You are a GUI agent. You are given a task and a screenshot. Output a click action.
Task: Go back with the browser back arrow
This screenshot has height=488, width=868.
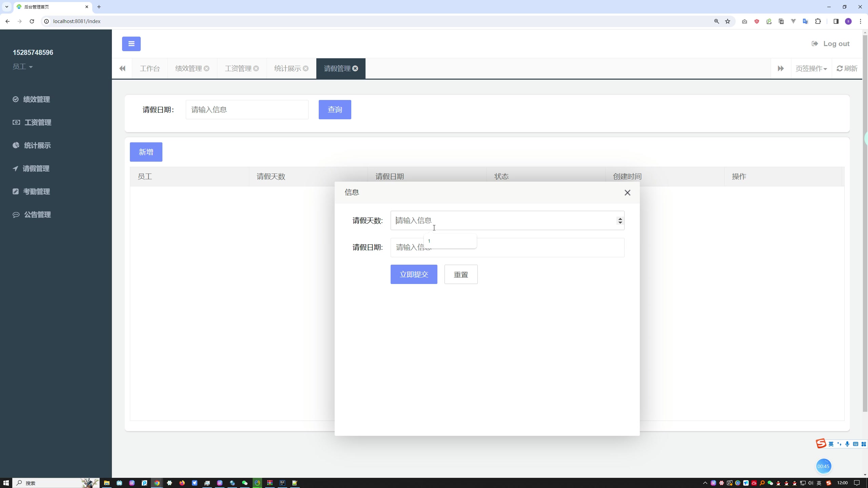point(7,21)
